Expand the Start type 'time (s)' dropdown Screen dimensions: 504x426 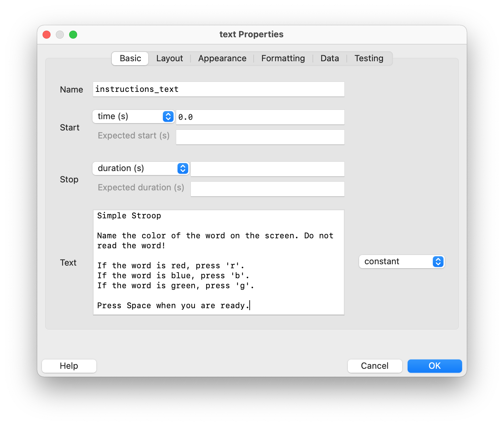133,116
